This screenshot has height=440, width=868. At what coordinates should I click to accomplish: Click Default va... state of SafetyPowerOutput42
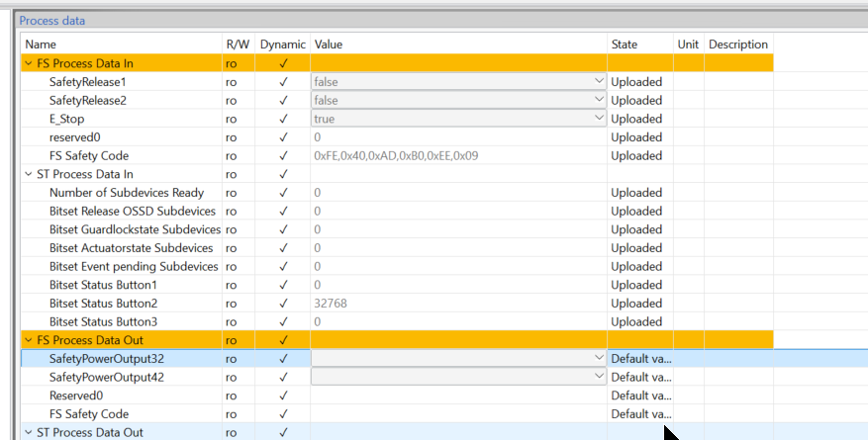coord(641,377)
